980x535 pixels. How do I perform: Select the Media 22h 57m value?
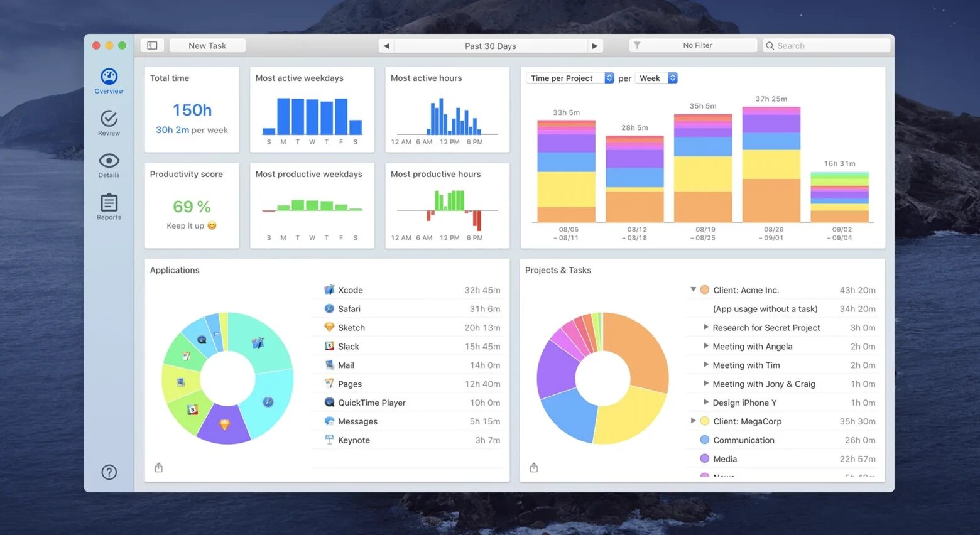tap(857, 459)
